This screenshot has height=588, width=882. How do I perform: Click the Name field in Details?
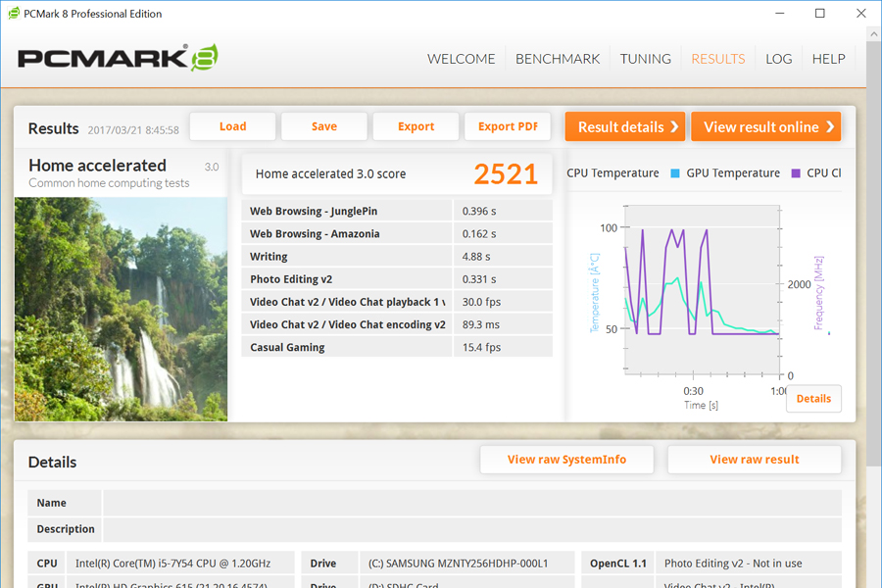472,503
